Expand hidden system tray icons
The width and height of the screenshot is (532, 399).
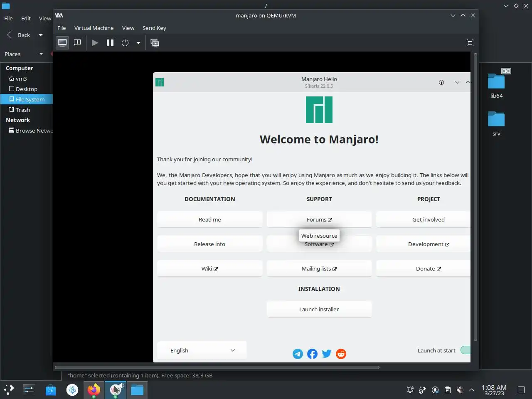(x=472, y=390)
